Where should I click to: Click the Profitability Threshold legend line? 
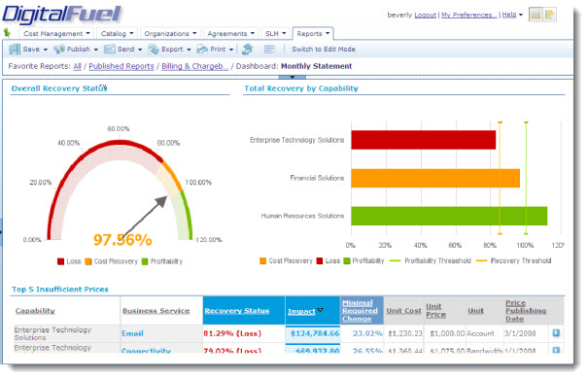pos(395,260)
